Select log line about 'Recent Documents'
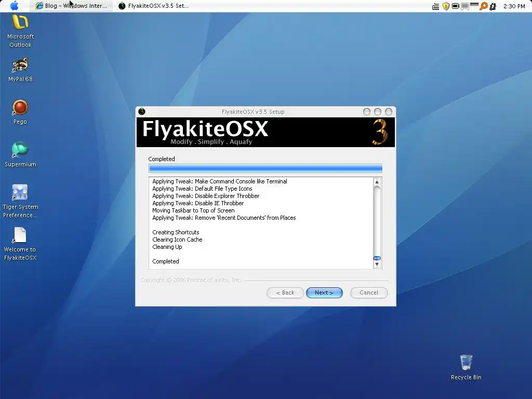 pyautogui.click(x=224, y=218)
